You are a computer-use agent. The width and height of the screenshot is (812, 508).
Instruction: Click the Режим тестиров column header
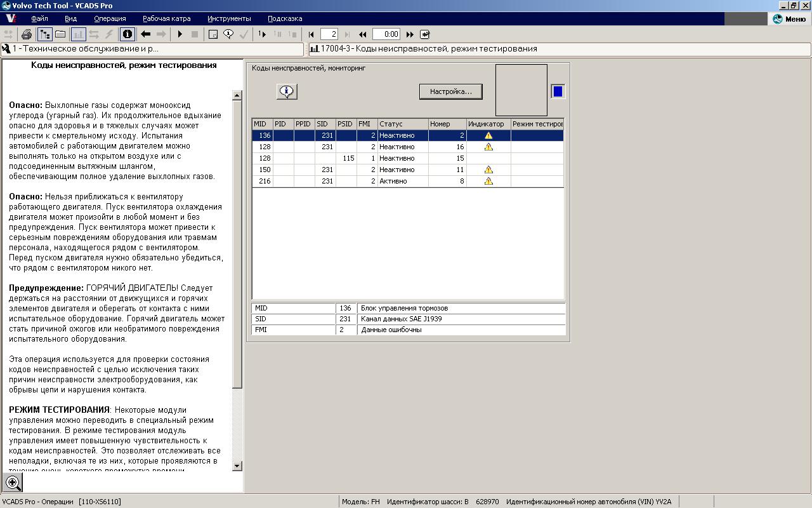[537, 124]
